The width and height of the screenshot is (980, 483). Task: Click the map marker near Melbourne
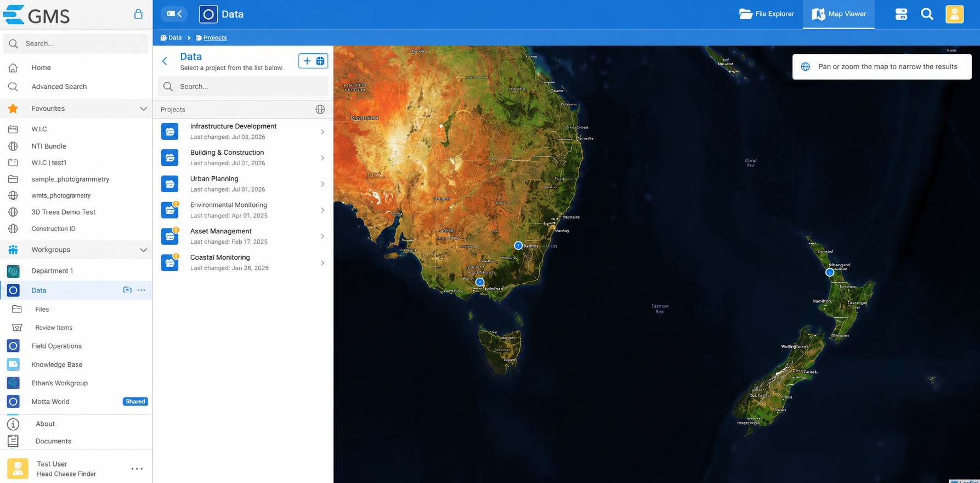tap(480, 282)
